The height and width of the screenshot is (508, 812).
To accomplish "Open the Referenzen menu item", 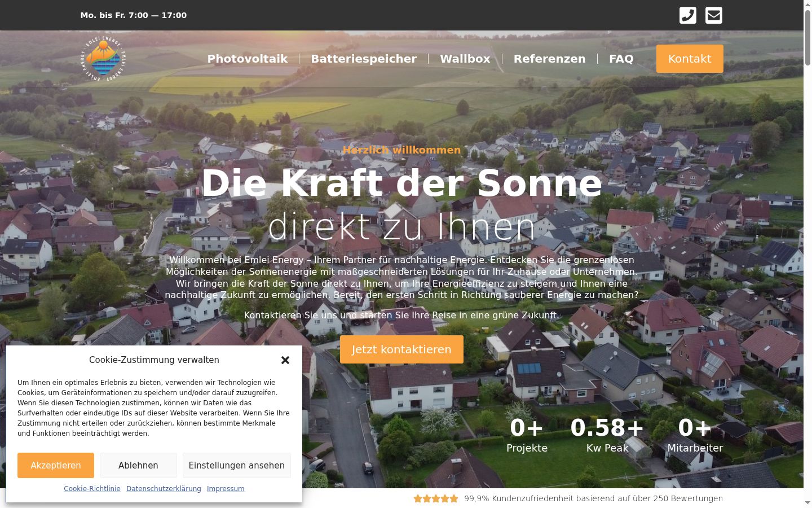I will 550,59.
